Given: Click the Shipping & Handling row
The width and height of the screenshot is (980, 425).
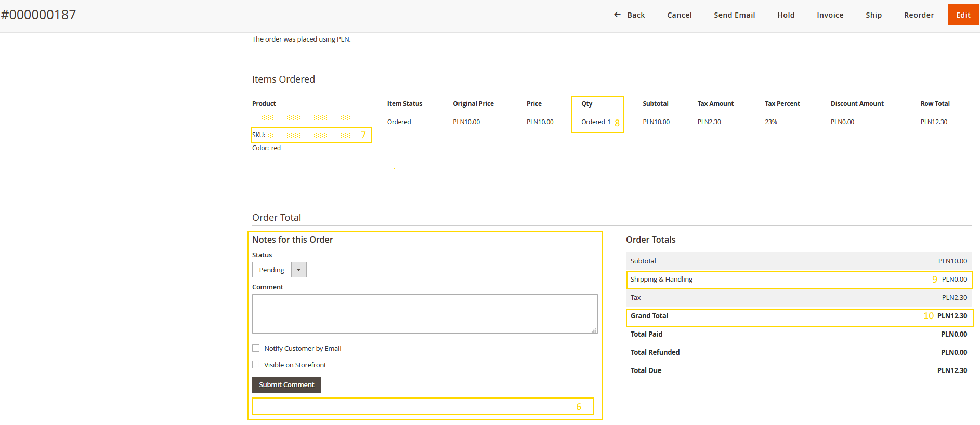Looking at the screenshot, I should coord(799,280).
